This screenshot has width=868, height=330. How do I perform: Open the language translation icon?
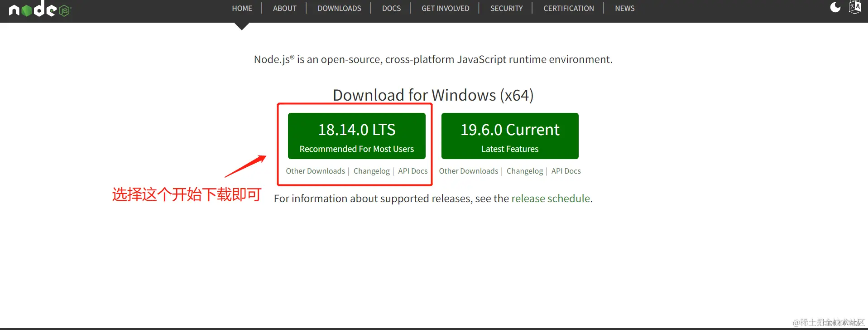[x=855, y=7]
